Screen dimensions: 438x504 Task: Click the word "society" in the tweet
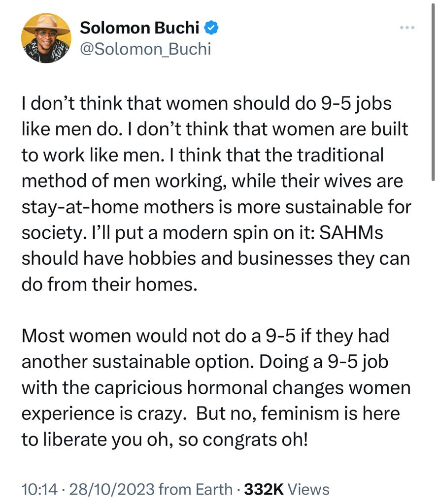click(50, 233)
